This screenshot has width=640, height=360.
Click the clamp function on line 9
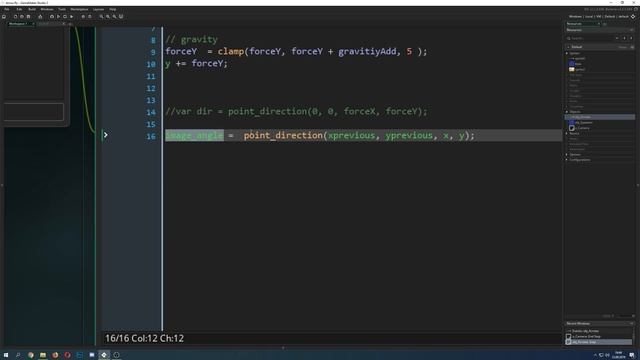[231, 51]
